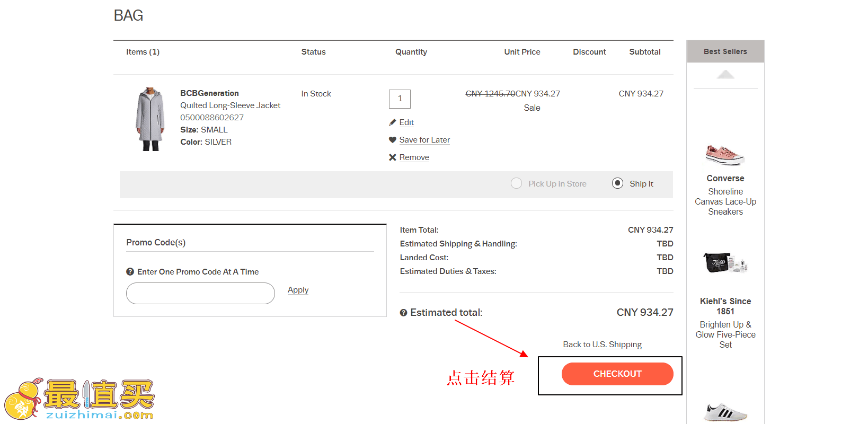Screen dimensions: 868x424
Task: Click the Kiehl's Since 1851 title
Action: coord(725,306)
